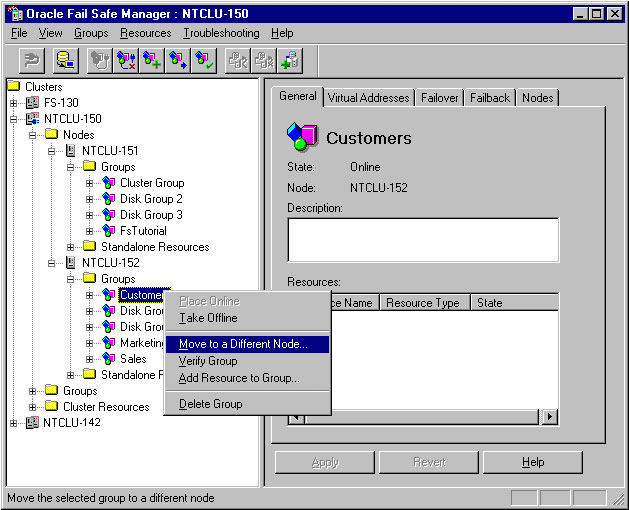Image resolution: width=629 pixels, height=510 pixels.
Task: Collapse the Nodes folder in tree
Action: click(x=32, y=135)
